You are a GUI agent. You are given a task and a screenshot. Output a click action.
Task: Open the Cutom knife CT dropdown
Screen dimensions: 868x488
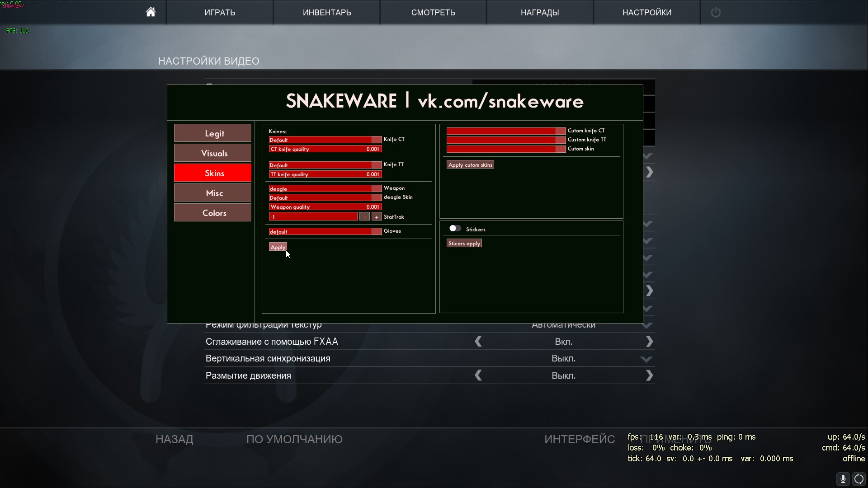(x=506, y=131)
